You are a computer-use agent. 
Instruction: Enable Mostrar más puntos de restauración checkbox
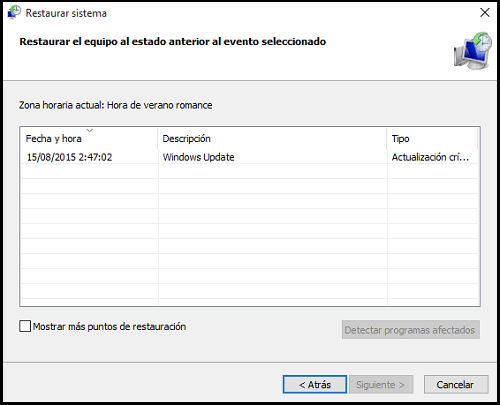25,326
